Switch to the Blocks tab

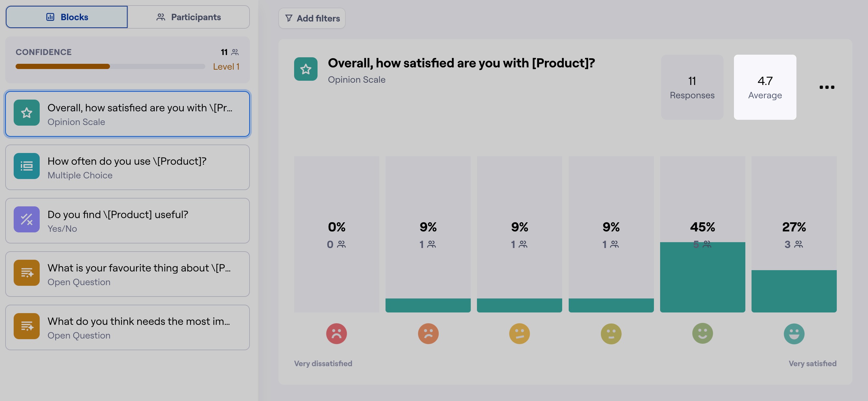[x=67, y=17]
